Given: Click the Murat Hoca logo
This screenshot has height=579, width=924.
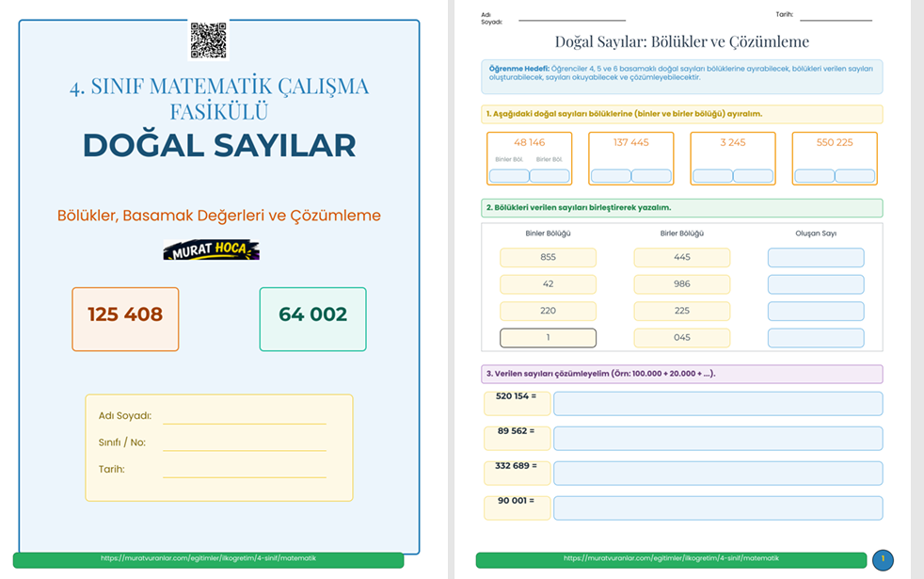Looking at the screenshot, I should (211, 250).
